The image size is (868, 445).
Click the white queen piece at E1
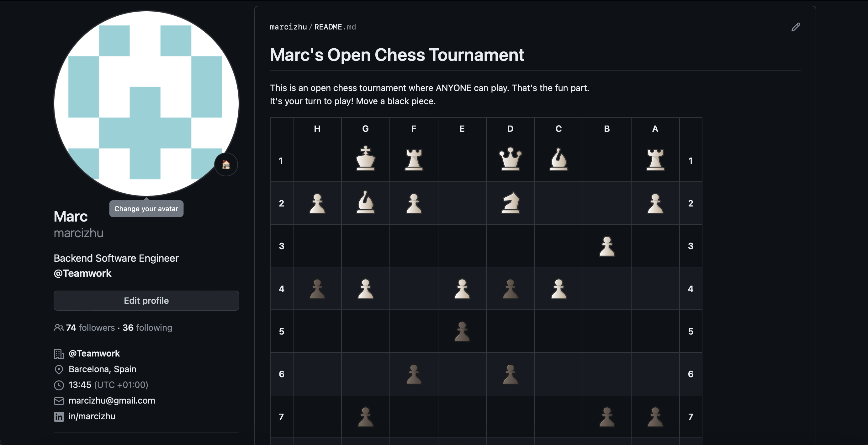(x=510, y=159)
